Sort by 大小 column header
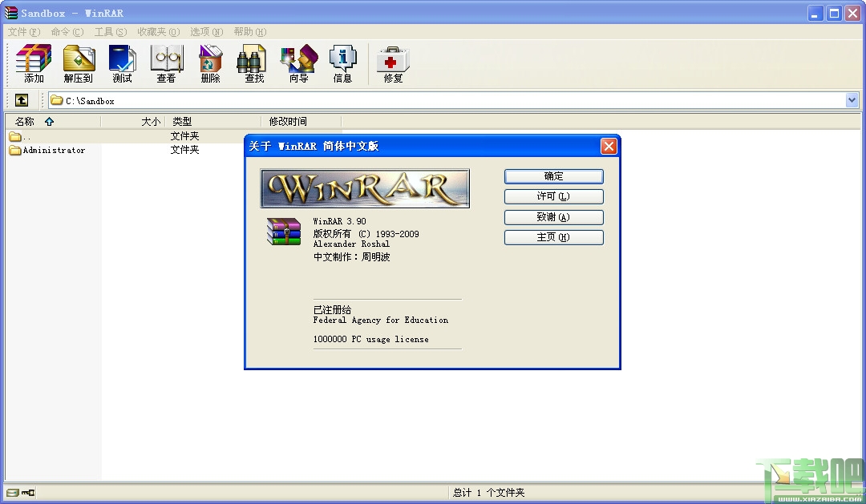866x504 pixels. click(x=133, y=122)
